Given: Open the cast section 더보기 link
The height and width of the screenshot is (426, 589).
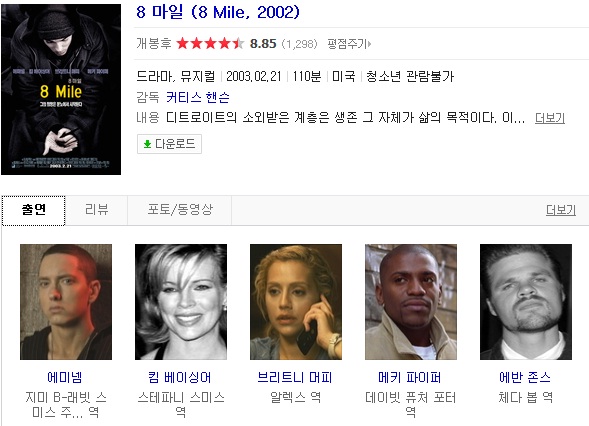Looking at the screenshot, I should (x=560, y=210).
